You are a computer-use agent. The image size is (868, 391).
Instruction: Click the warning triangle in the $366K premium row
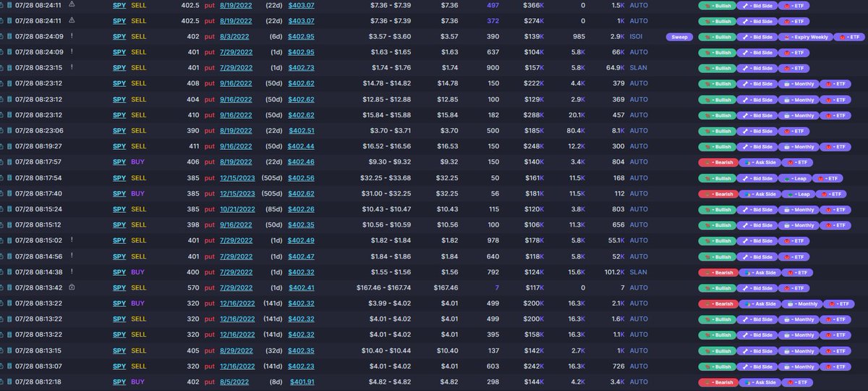[x=72, y=4]
